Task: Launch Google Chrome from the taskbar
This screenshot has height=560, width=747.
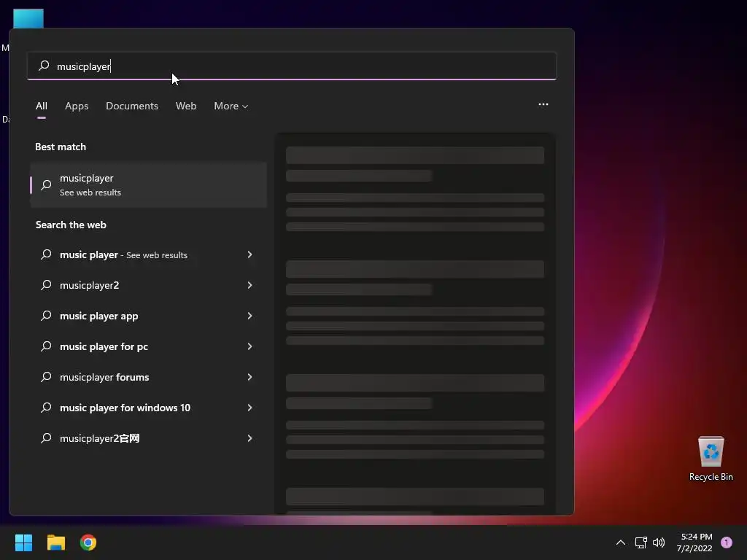Action: (x=88, y=542)
